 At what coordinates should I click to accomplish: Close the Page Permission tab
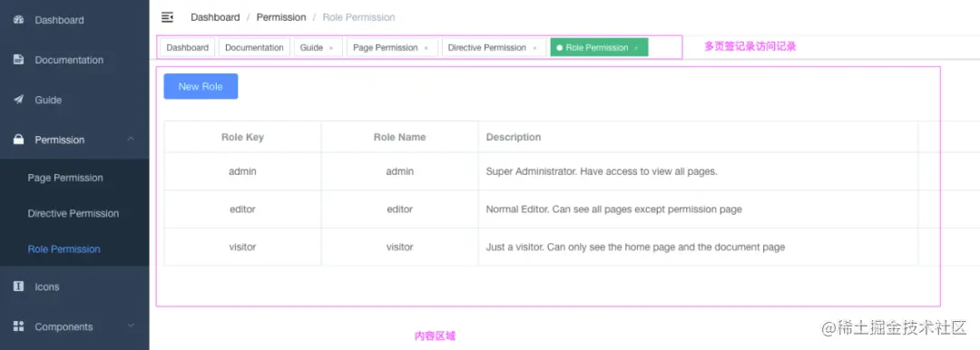(426, 48)
